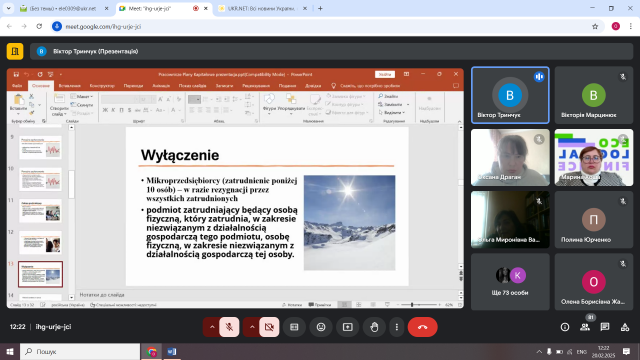Expand the Макет layout dropdown
The image size is (640, 360).
coord(82,96)
